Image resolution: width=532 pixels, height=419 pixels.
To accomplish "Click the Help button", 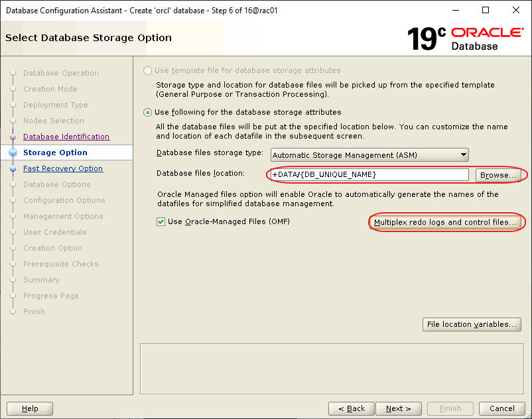I will click(30, 408).
